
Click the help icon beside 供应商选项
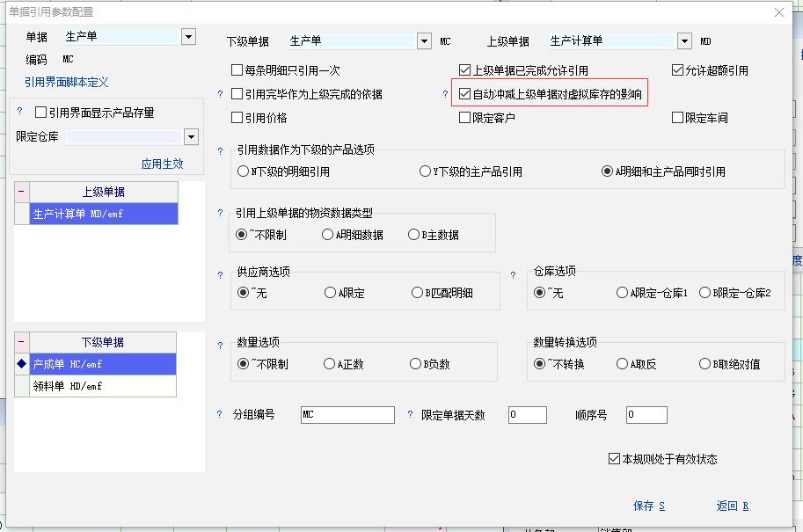(x=221, y=275)
